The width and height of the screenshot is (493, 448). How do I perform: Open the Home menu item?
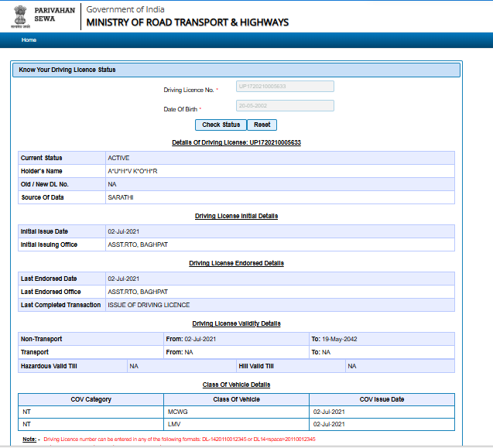point(29,39)
